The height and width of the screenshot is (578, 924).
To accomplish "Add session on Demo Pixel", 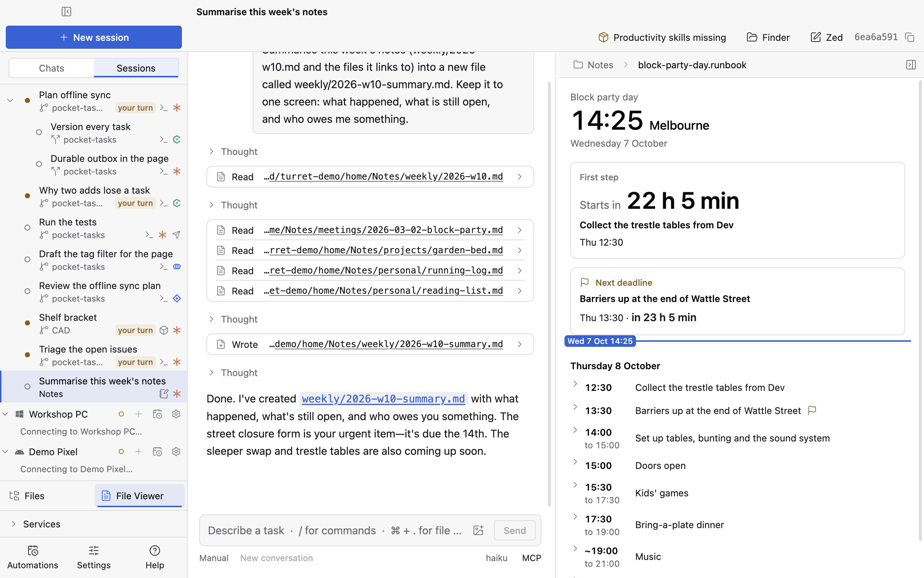I will (139, 452).
